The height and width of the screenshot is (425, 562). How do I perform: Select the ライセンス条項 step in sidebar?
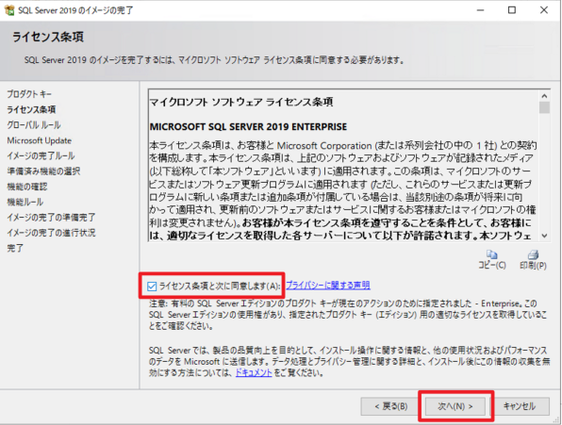[x=31, y=110]
